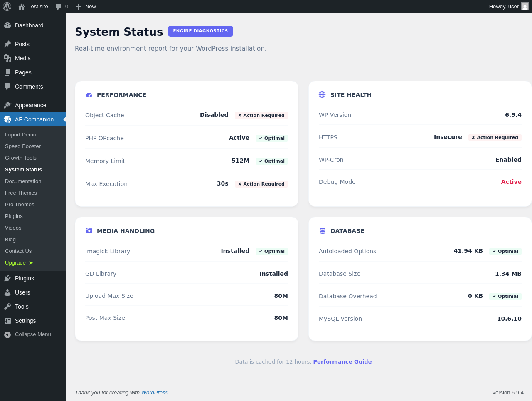Screen dimensions: 532x401
Task: Click the WordPress logo icon
Action: point(7,7)
